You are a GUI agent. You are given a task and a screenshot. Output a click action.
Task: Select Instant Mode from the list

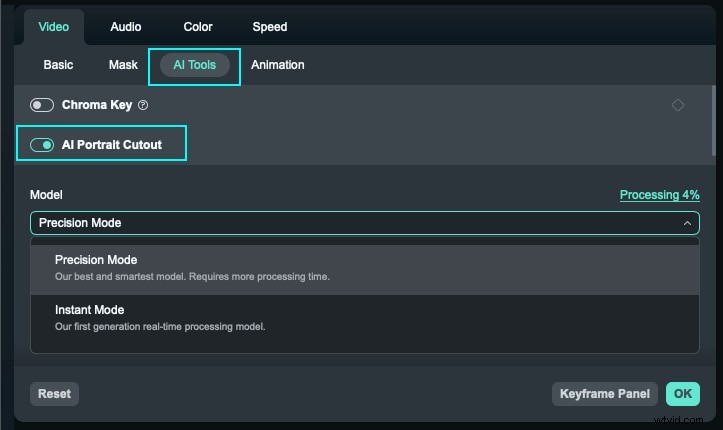pyautogui.click(x=365, y=317)
